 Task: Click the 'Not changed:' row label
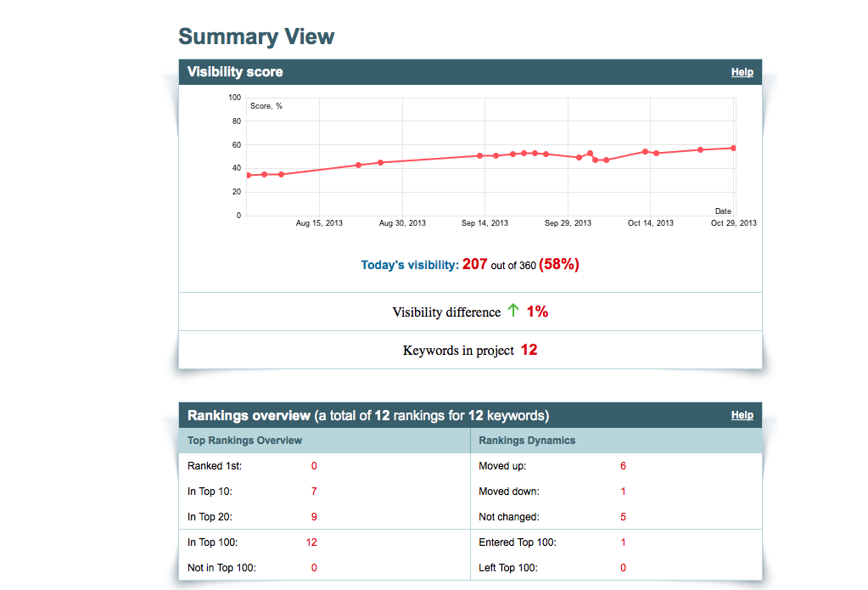point(509,517)
